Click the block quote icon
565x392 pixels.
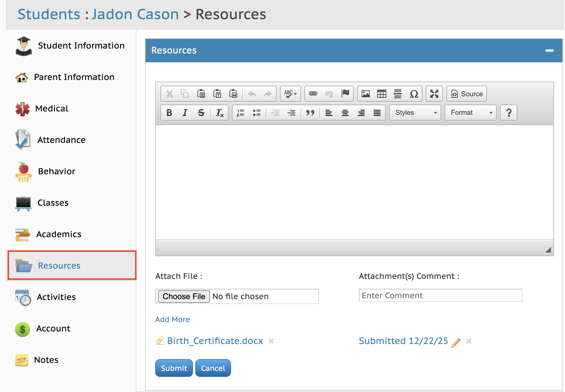pyautogui.click(x=310, y=113)
